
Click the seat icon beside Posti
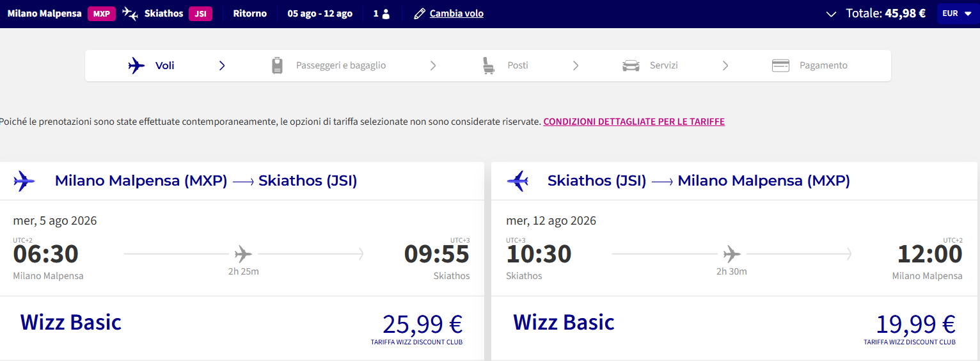pos(489,65)
